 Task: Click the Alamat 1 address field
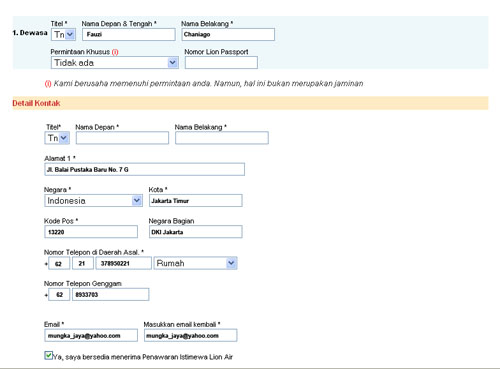(144, 169)
